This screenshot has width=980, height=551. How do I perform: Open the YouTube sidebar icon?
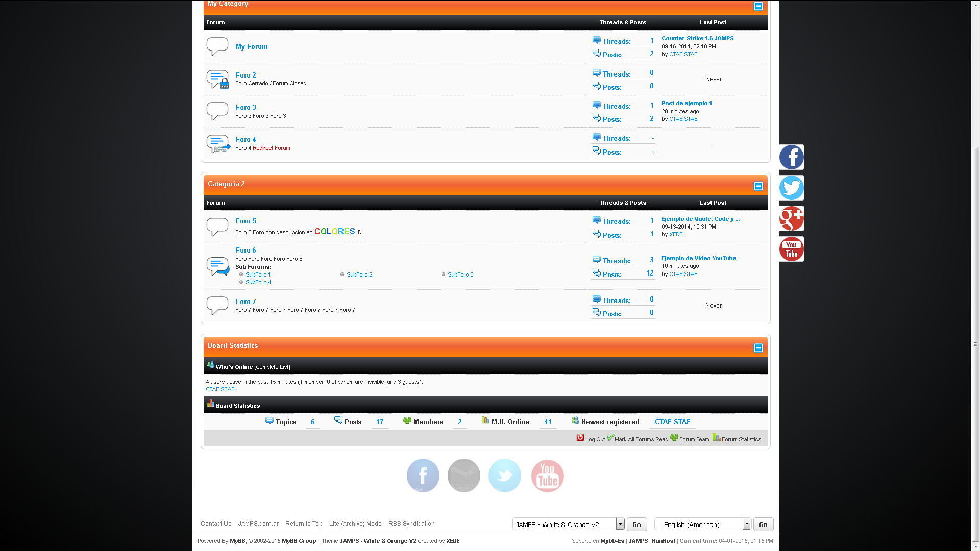click(x=792, y=249)
